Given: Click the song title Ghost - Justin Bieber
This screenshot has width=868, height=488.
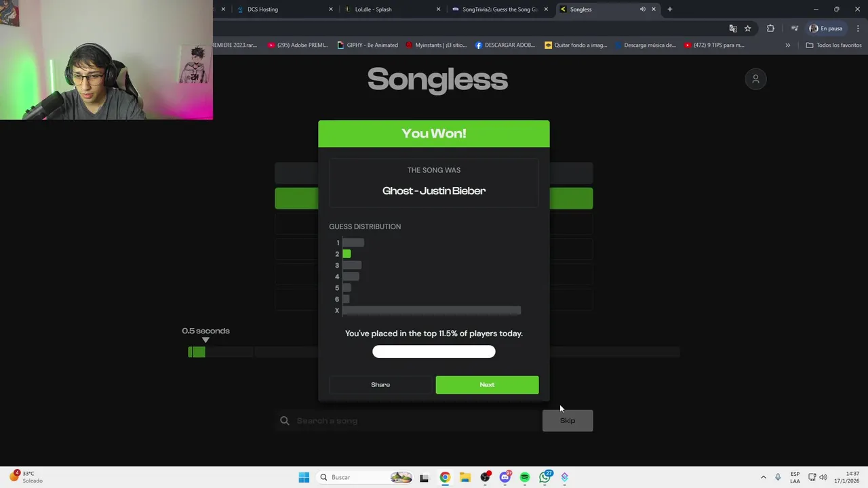Looking at the screenshot, I should click(434, 191).
